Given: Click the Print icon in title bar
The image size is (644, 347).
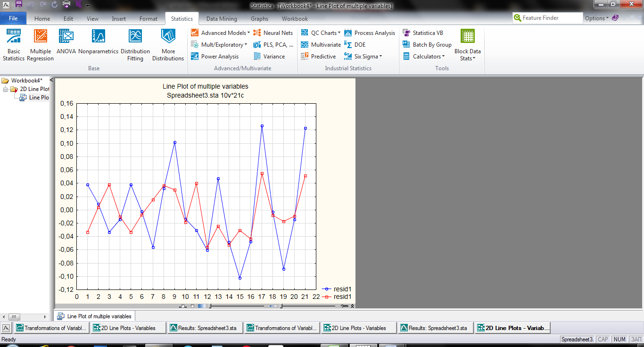Looking at the screenshot, I should coord(66,4).
